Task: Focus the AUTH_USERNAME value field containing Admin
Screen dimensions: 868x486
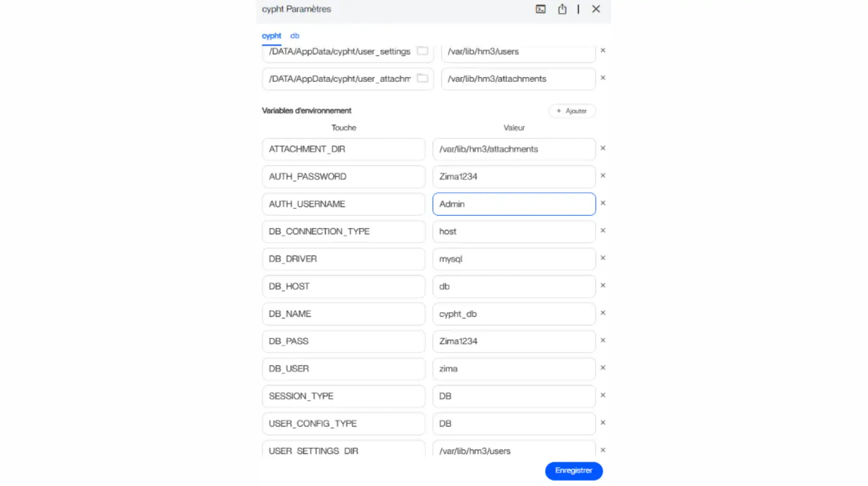Action: 513,204
